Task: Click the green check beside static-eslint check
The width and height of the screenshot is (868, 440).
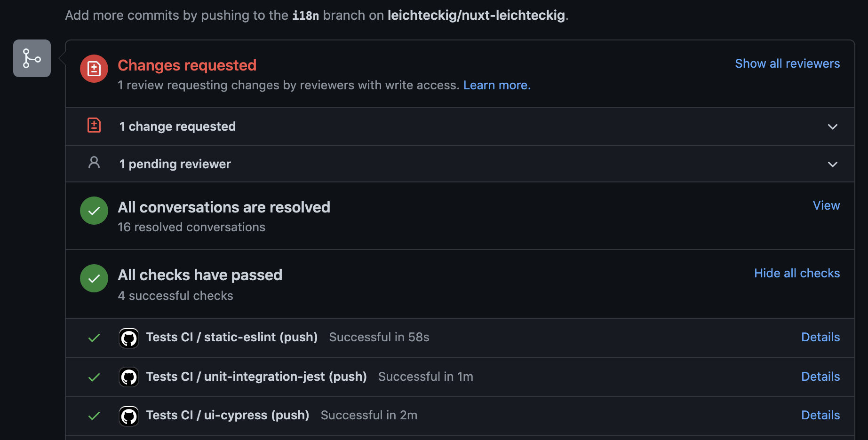Action: [95, 338]
